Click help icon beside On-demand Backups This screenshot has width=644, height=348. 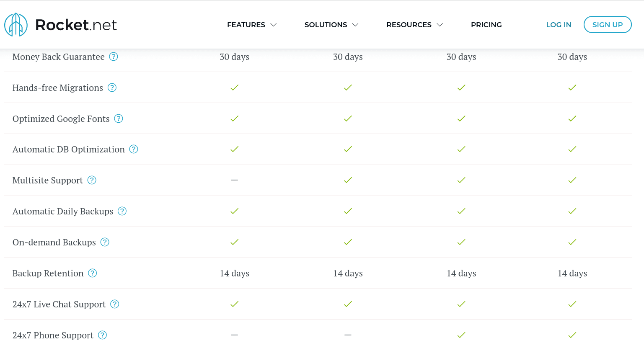pos(105,242)
